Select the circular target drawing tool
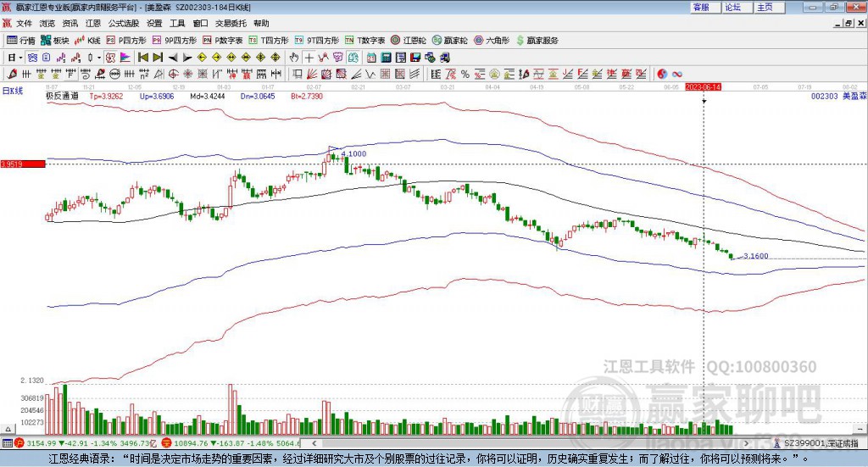The height and width of the screenshot is (467, 868). [x=173, y=74]
